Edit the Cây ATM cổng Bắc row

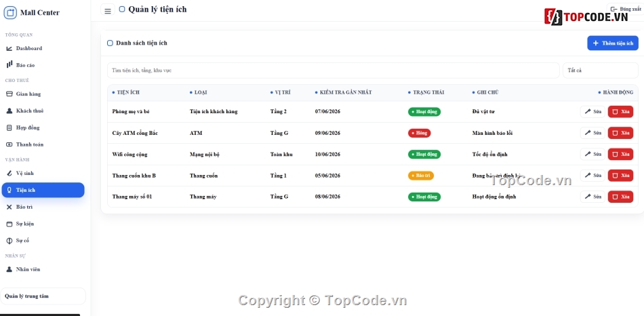(x=592, y=133)
